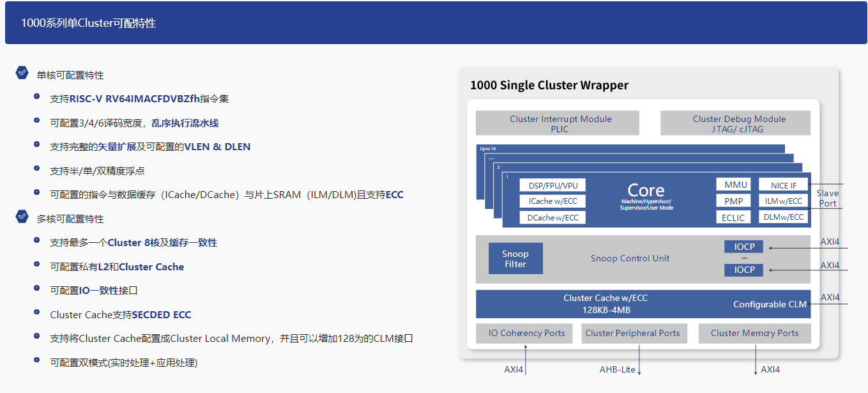Click the hexagon check icon beside 单核可配置特性
Viewport: 868px width, 393px height.
(x=22, y=73)
